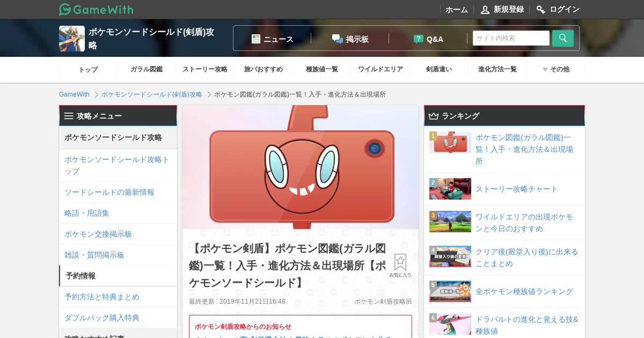Click the news icon beside ニュース

[256, 39]
